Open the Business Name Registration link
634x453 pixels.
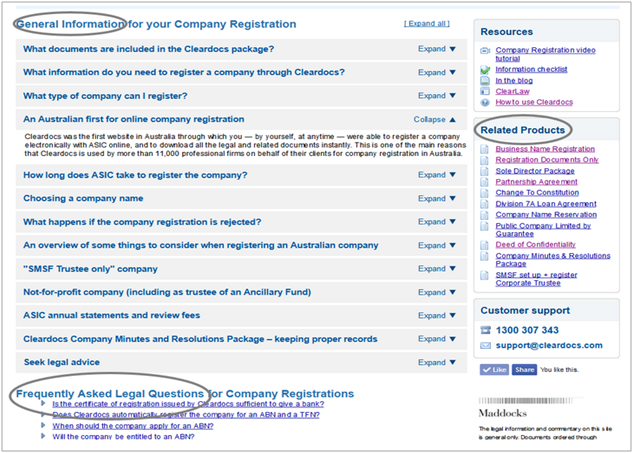[x=545, y=149]
